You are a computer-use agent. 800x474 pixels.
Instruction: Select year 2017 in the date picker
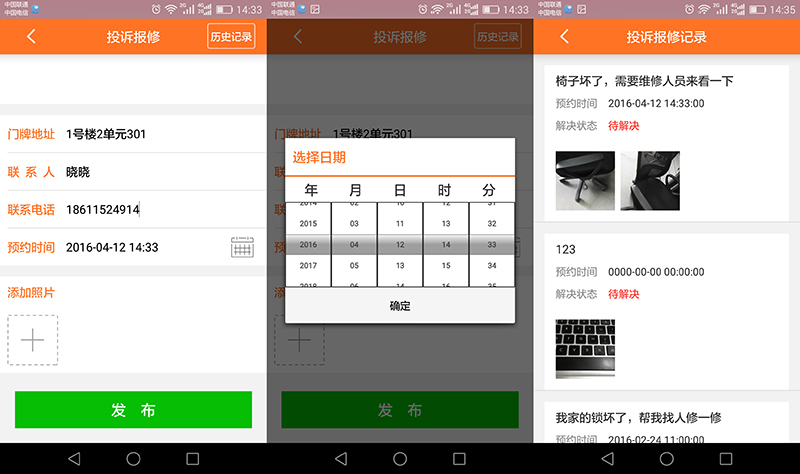pos(308,266)
